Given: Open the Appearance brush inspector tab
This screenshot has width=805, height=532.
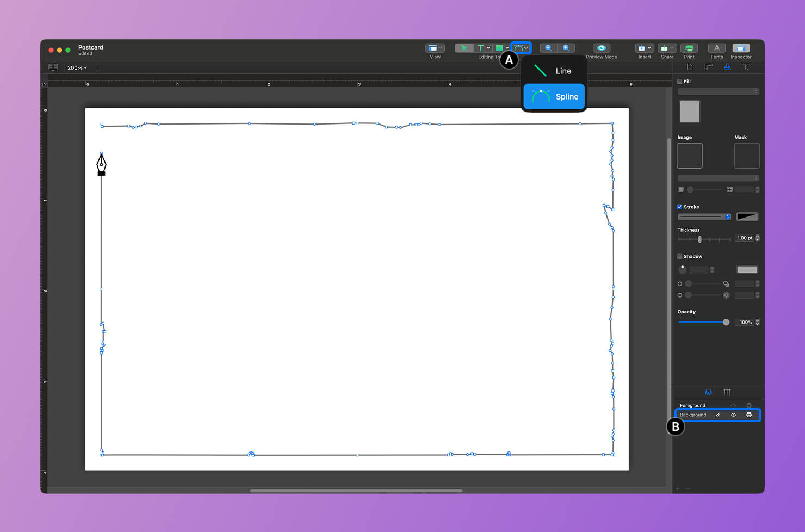Looking at the screenshot, I should (727, 67).
